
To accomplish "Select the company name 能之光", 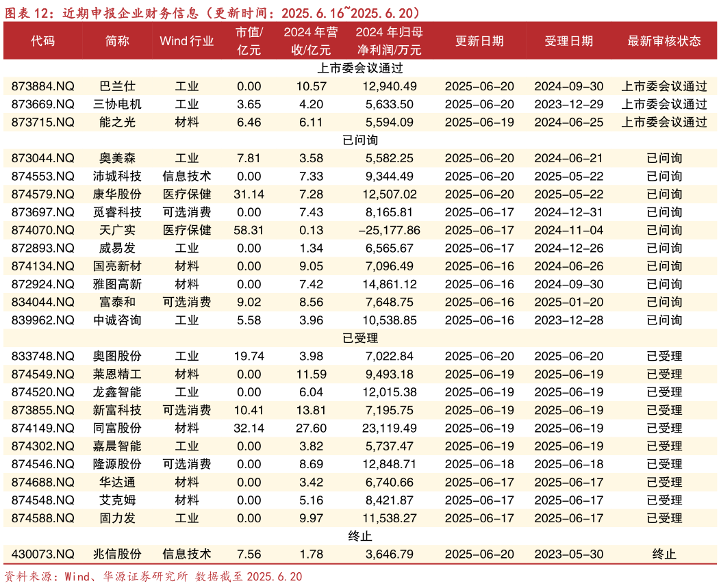I will click(117, 123).
